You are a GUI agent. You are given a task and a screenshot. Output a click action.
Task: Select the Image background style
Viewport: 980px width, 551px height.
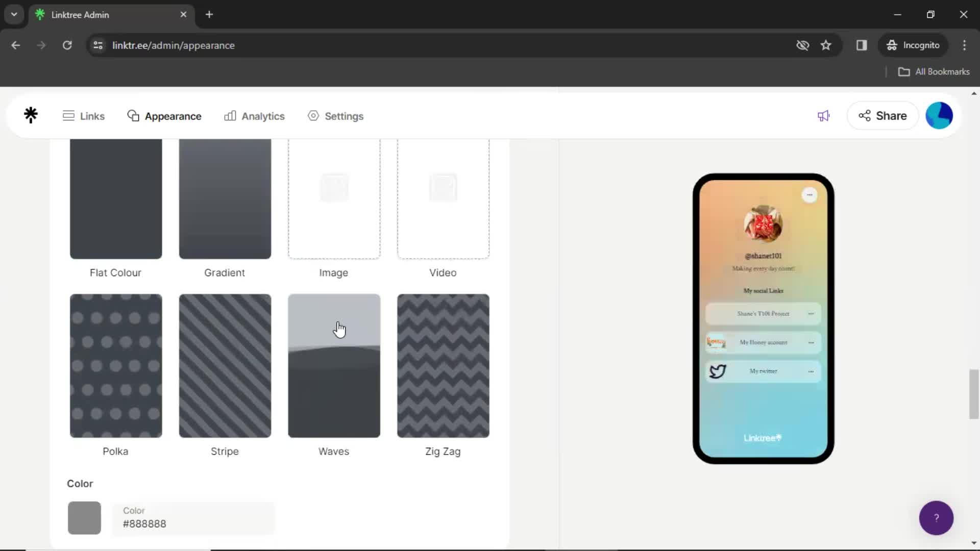click(333, 198)
